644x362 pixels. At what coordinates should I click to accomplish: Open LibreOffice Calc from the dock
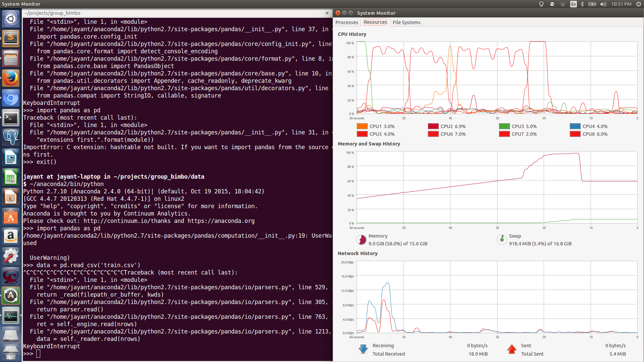[x=11, y=177]
